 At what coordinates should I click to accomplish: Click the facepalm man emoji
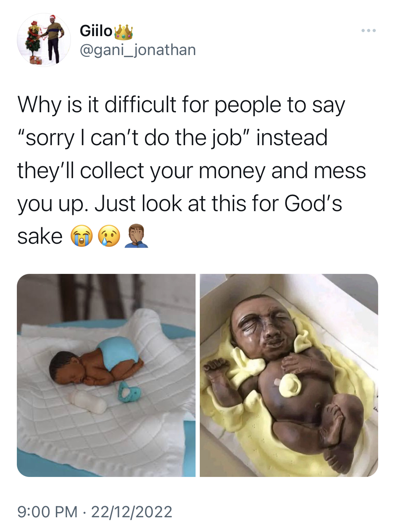(137, 236)
